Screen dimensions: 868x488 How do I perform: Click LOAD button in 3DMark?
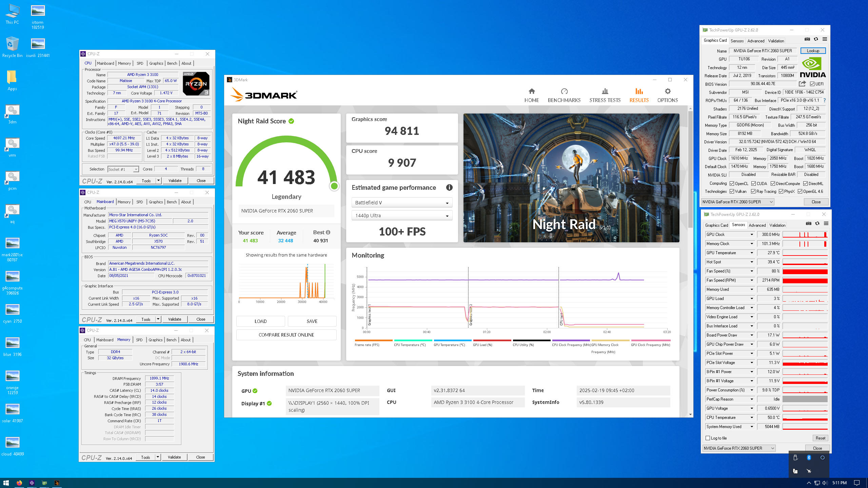260,321
